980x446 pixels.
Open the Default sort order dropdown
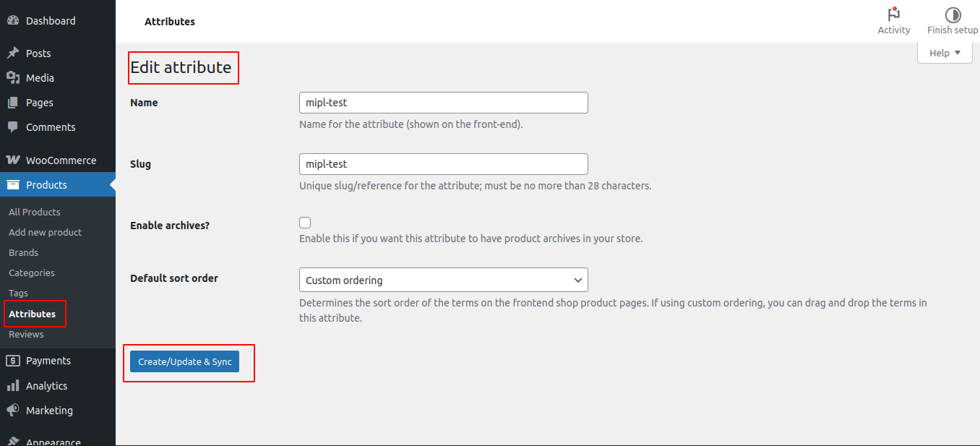[x=443, y=280]
